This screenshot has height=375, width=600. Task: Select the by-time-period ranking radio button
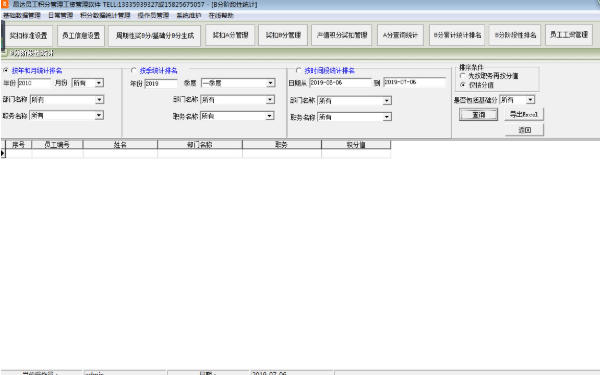pos(298,70)
